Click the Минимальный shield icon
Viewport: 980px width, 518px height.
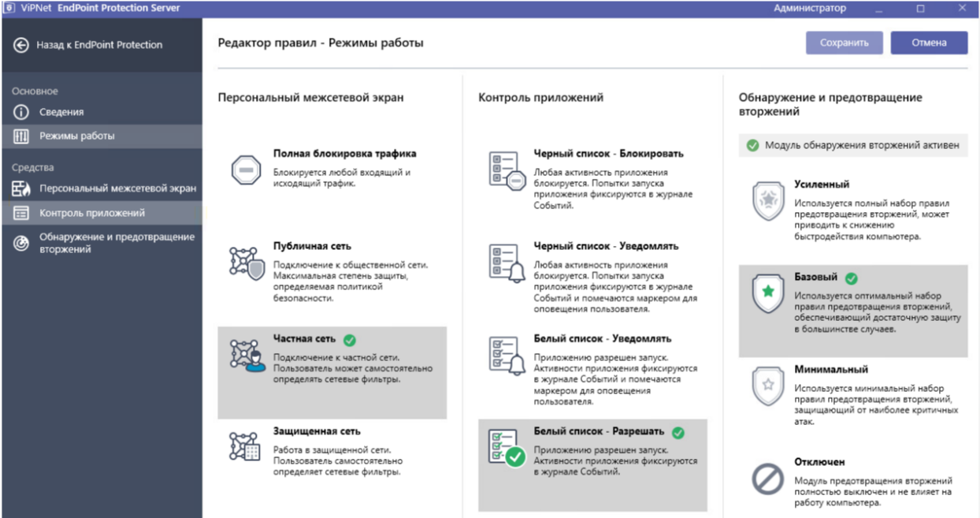767,386
